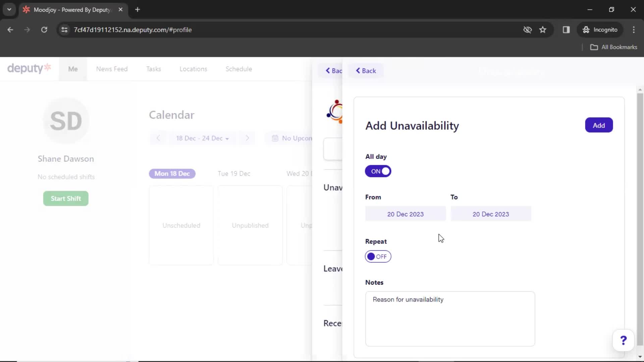This screenshot has width=644, height=362.
Task: Click the News Feed tab icon
Action: click(x=112, y=69)
